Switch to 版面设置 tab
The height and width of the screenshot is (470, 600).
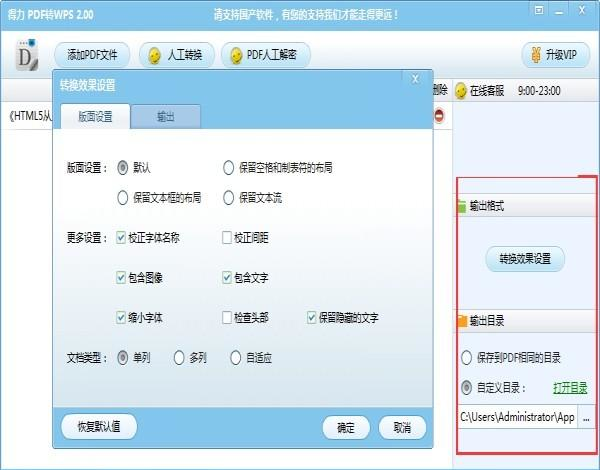coord(95,116)
